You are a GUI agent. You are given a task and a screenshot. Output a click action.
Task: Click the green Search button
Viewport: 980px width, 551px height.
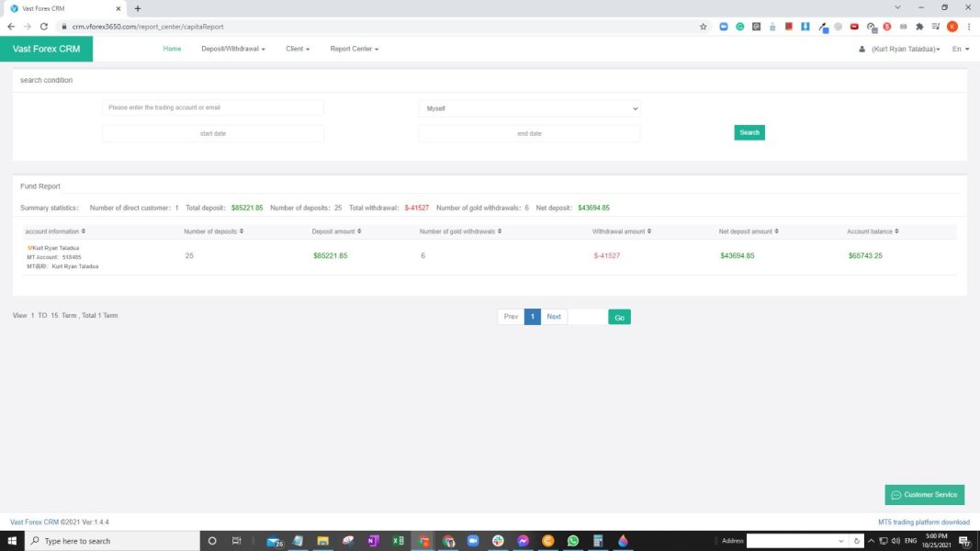tap(749, 132)
